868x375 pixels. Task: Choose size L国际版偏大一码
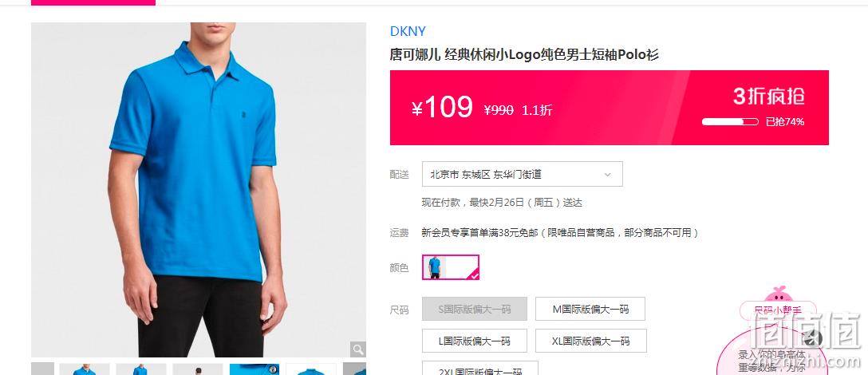(475, 341)
